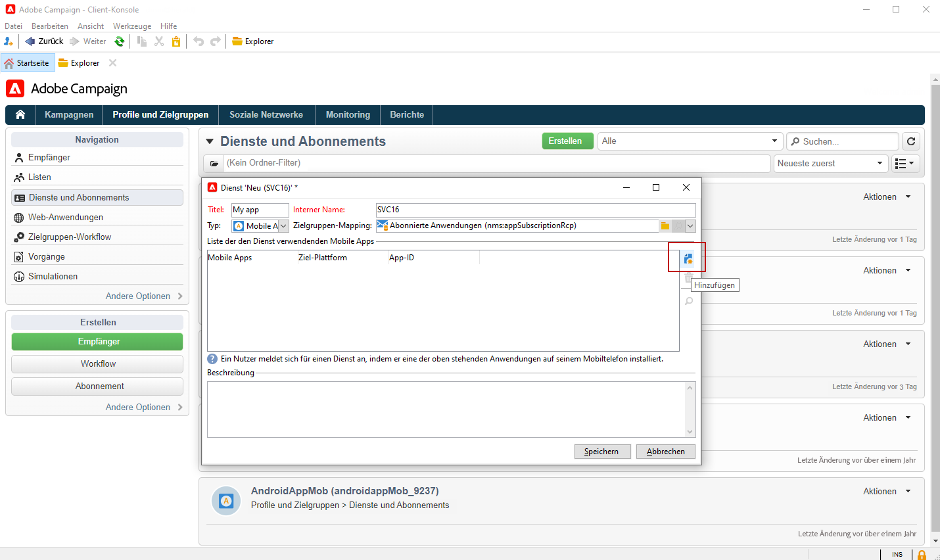The height and width of the screenshot is (560, 940).
Task: Click the Titel input field
Action: click(260, 210)
